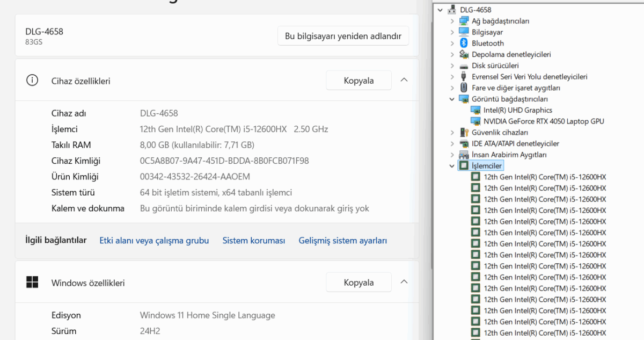This screenshot has height=340, width=644.
Task: Collapse the Görüntü bağdaştırıcıları node
Action: (x=452, y=99)
